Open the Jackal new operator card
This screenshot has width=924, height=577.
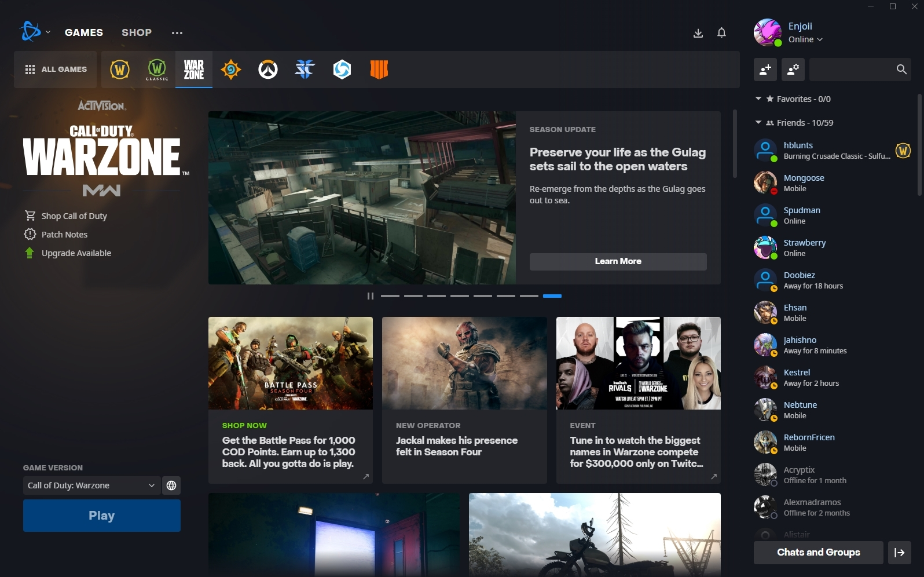tap(464, 400)
